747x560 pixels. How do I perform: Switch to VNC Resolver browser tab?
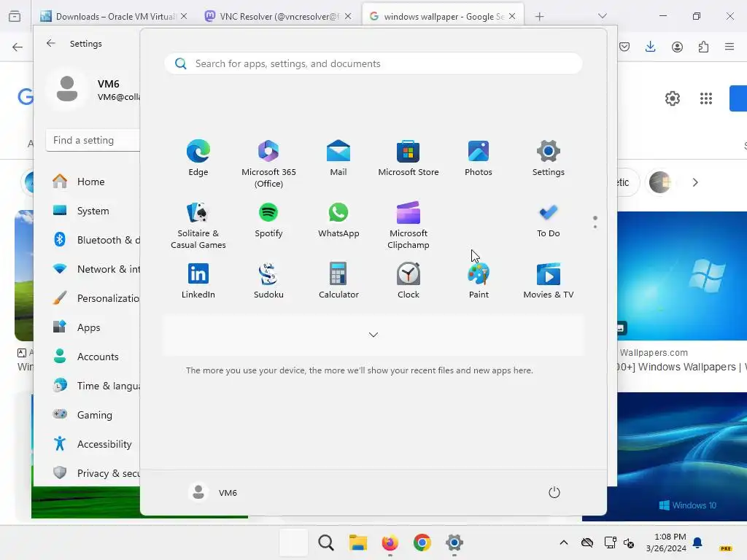click(278, 16)
